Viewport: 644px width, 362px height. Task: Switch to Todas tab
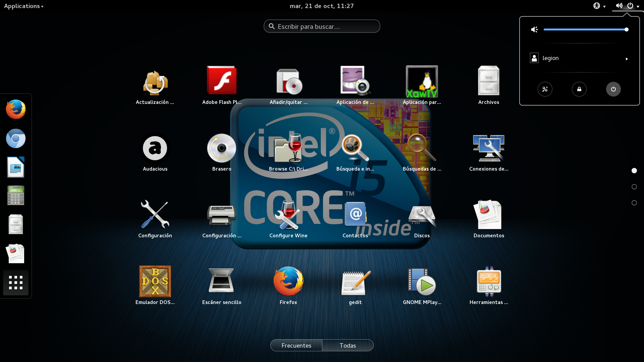tap(347, 345)
